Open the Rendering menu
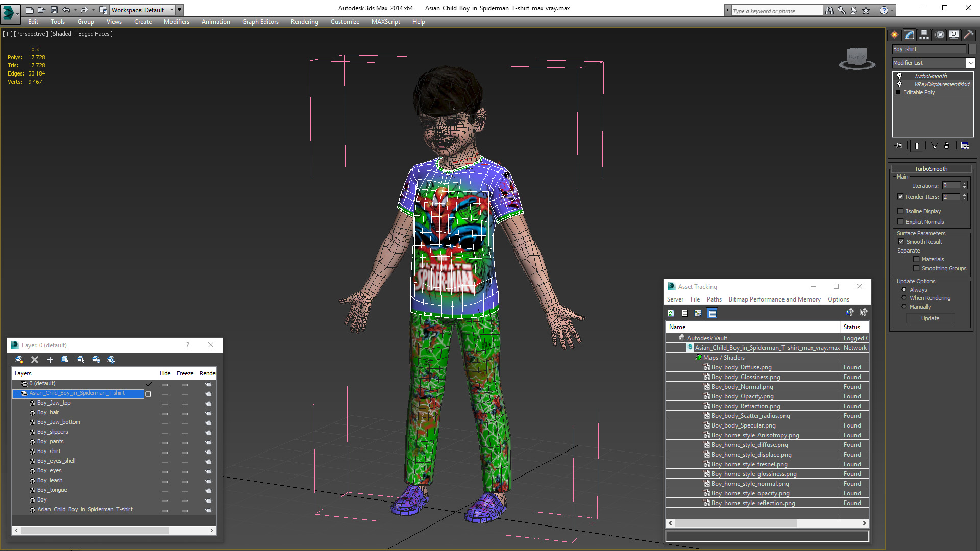The width and height of the screenshot is (980, 551). (304, 22)
